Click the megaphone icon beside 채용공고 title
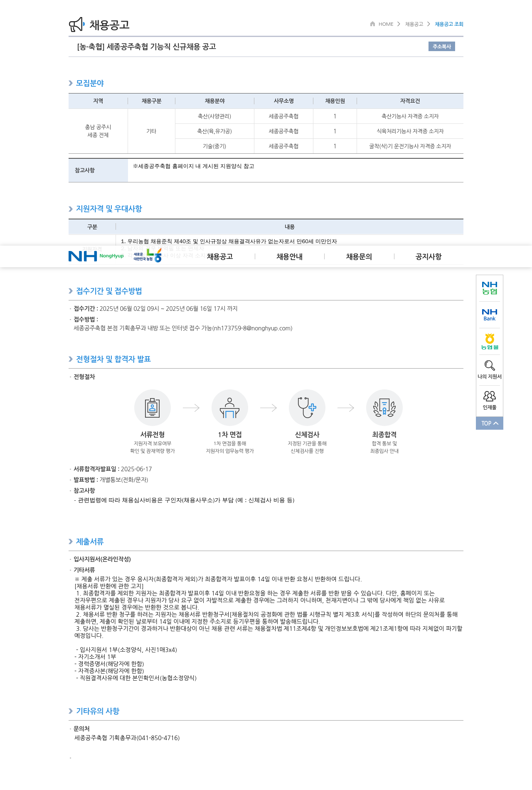The image size is (532, 790). click(76, 25)
